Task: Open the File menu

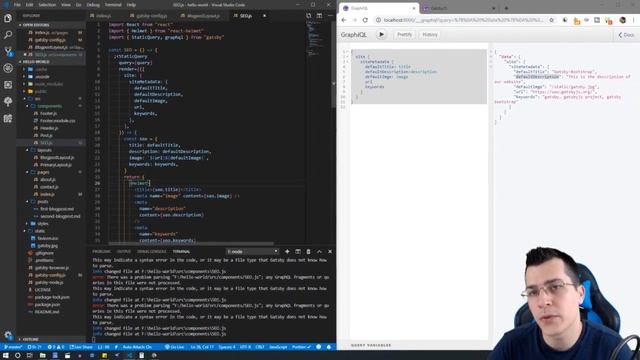Action: tap(17, 5)
